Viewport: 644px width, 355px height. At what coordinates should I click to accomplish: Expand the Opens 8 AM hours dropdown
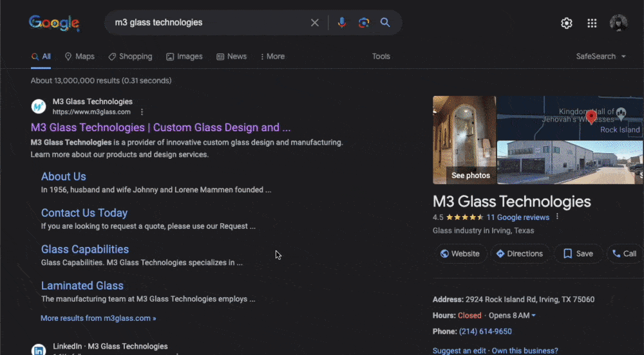(x=512, y=316)
